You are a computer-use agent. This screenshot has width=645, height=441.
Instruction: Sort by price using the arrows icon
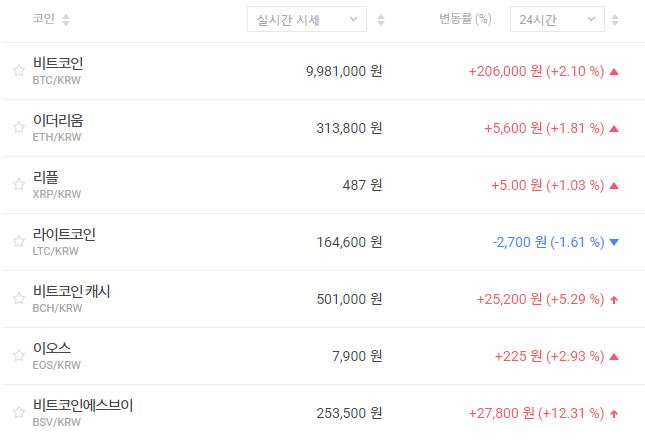pos(381,20)
